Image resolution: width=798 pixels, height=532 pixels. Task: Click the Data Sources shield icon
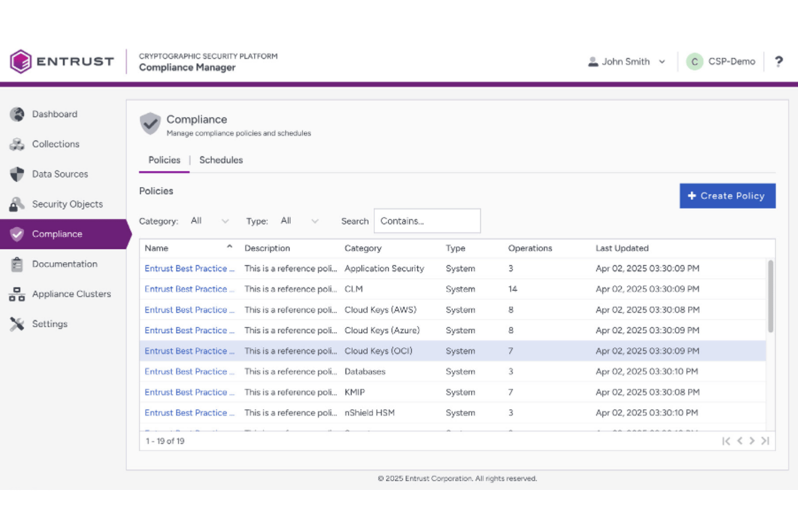click(17, 174)
